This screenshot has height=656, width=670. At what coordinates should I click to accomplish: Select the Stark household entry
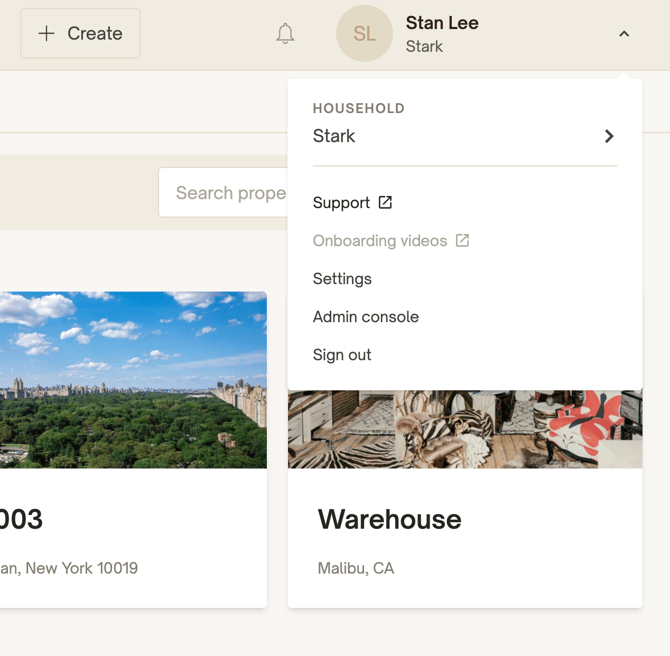334,136
